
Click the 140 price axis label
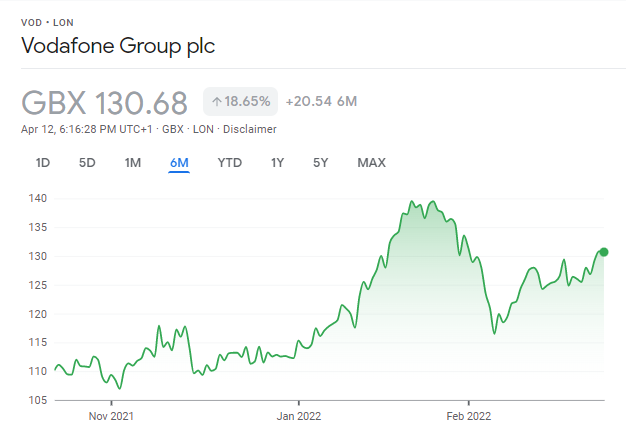(38, 198)
